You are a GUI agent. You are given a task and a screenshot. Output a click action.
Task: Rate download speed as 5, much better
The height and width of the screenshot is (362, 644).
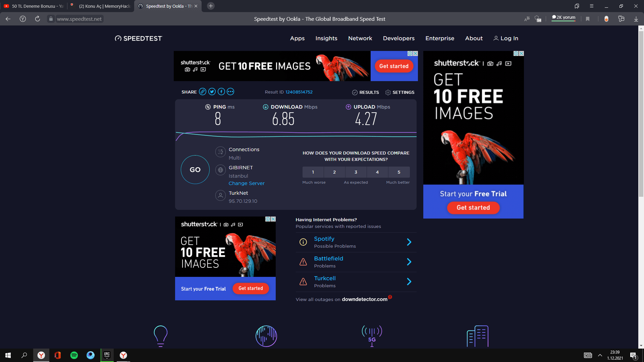point(399,172)
